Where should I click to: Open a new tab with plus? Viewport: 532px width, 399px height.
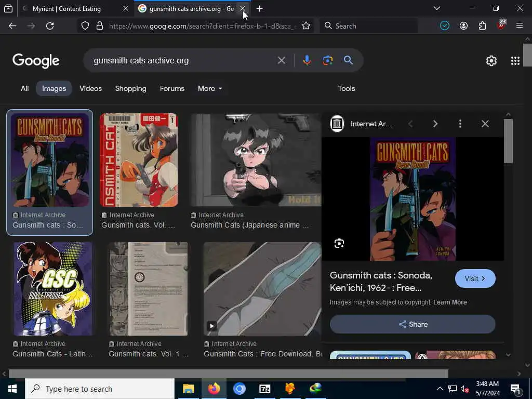click(x=260, y=9)
